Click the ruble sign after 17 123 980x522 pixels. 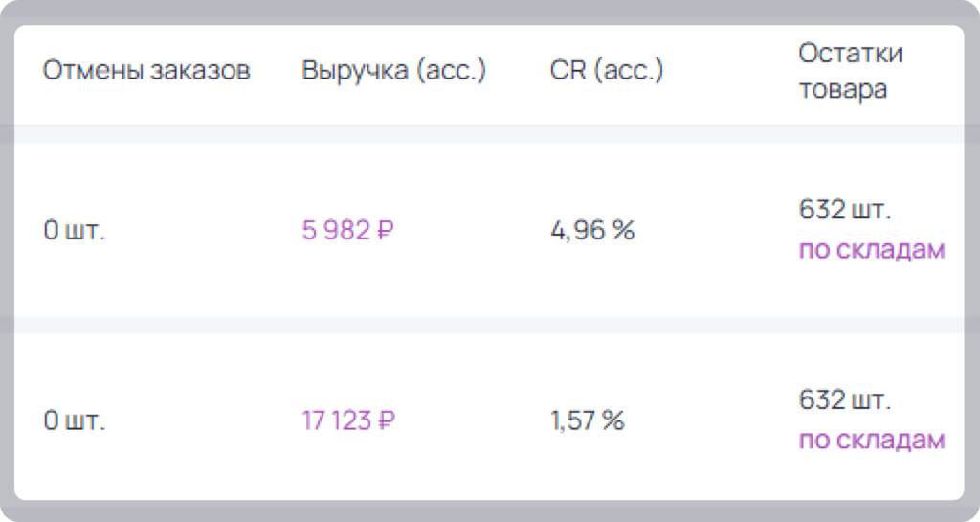[387, 420]
